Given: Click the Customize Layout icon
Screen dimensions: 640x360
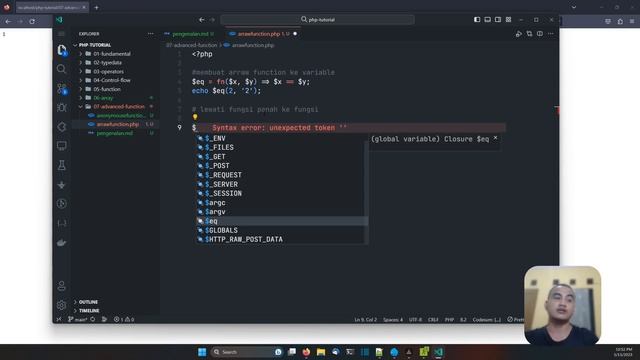Looking at the screenshot, I should pos(508,20).
